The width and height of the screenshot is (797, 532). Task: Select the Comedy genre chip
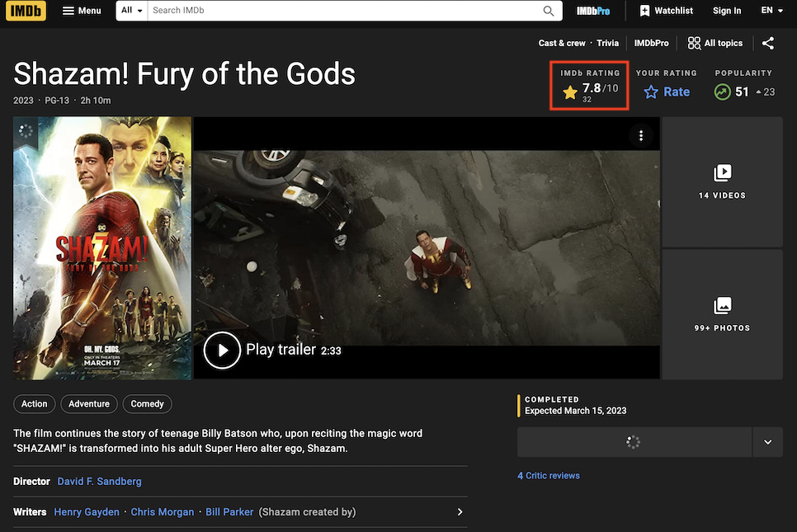click(x=148, y=404)
